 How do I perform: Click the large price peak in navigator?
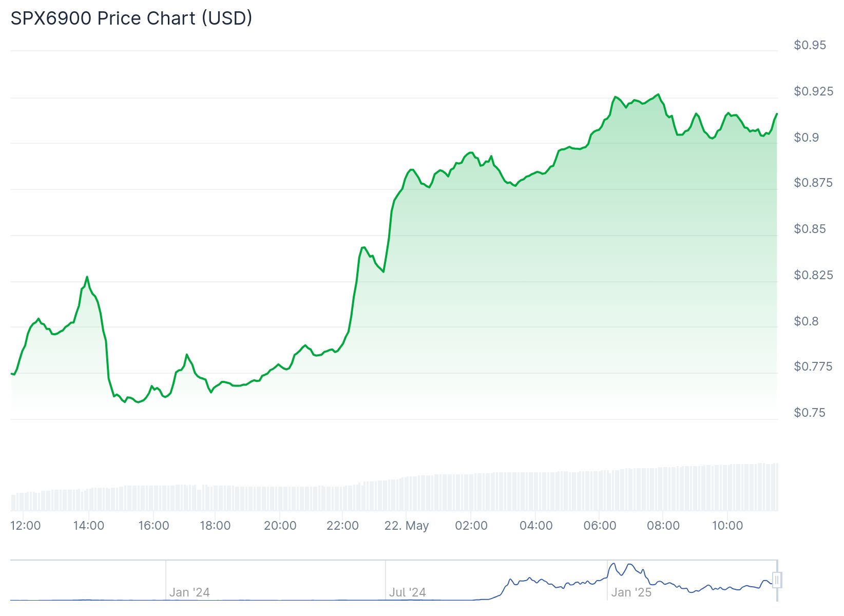pyautogui.click(x=613, y=564)
